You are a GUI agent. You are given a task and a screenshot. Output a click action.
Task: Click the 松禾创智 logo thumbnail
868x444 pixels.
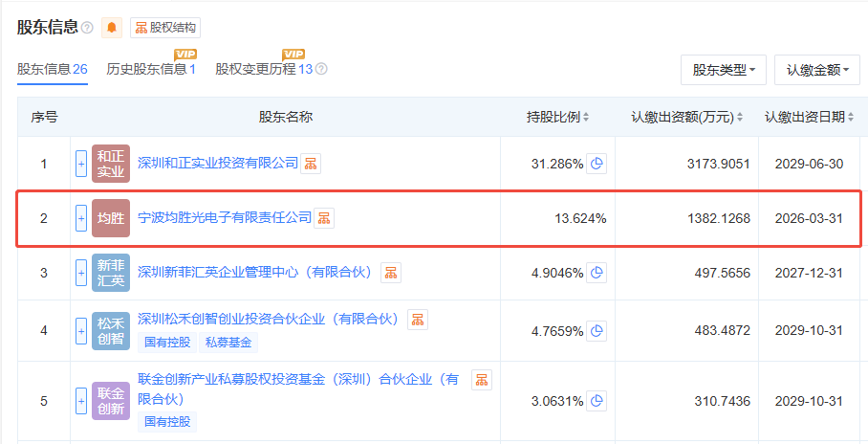point(111,331)
